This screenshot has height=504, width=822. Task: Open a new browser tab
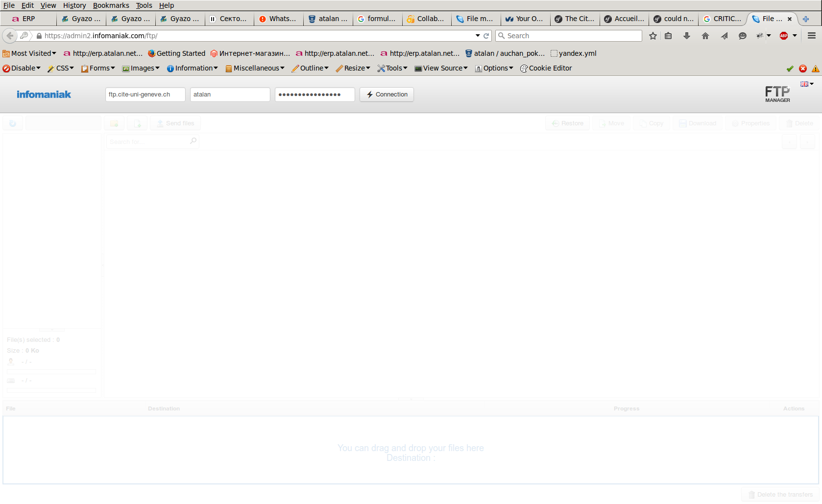(806, 19)
